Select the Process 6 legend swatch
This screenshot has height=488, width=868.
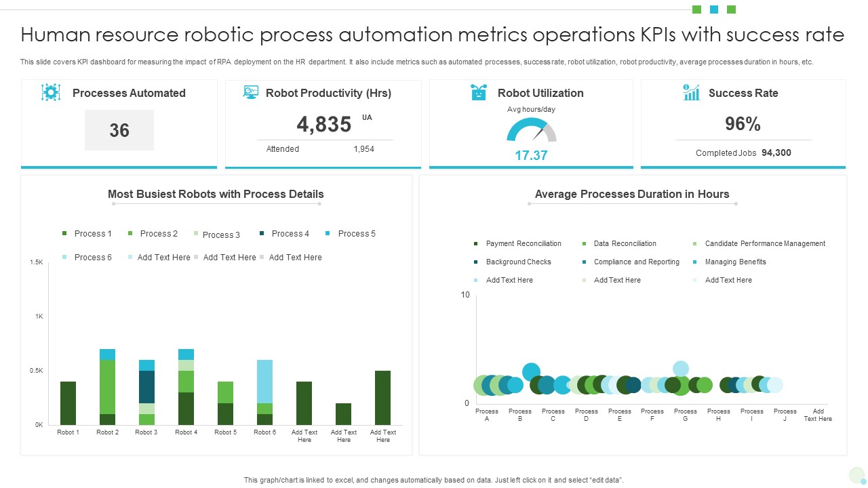(x=64, y=258)
